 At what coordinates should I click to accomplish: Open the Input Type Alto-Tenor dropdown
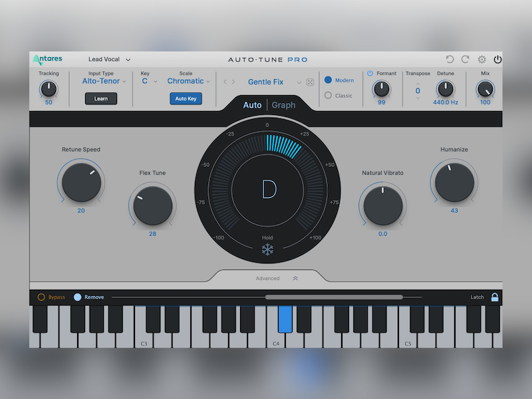(104, 81)
